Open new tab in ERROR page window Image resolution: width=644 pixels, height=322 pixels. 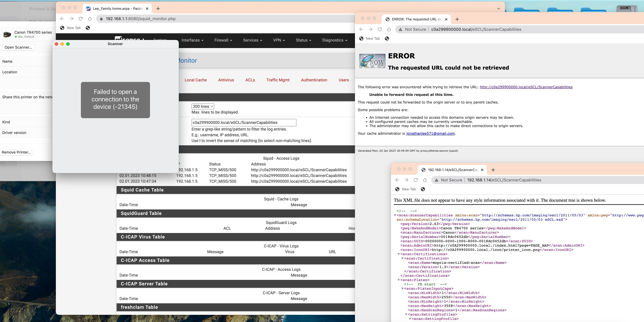pos(457,19)
